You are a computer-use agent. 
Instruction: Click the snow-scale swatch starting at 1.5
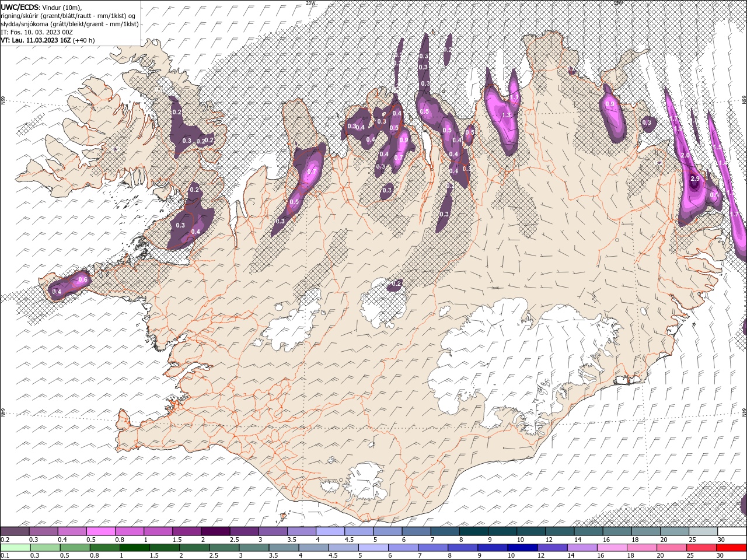187,531
